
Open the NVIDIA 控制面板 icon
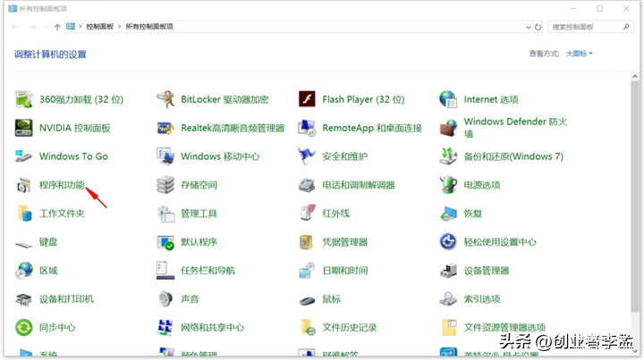(x=23, y=128)
